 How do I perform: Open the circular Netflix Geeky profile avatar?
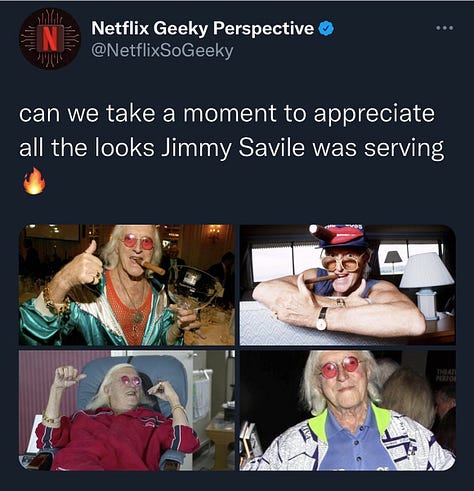point(50,39)
